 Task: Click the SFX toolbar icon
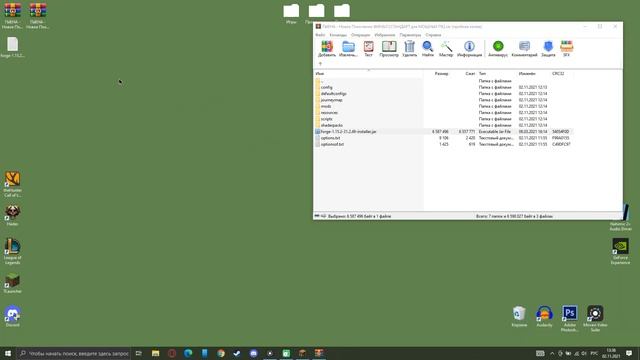[x=567, y=49]
